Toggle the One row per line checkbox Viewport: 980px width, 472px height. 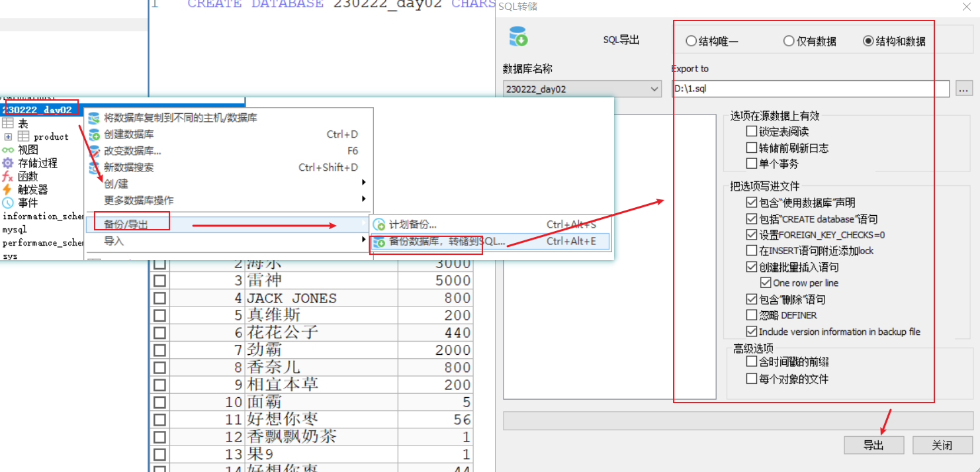pyautogui.click(x=766, y=283)
